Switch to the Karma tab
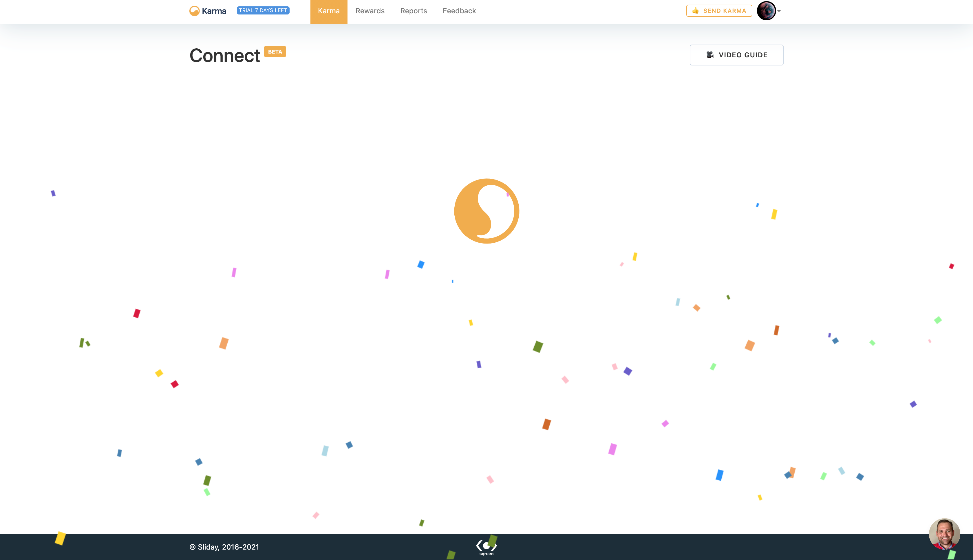This screenshot has width=973, height=560. pos(329,11)
